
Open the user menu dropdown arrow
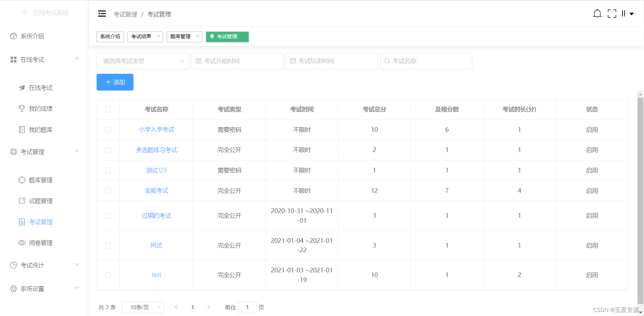[632, 14]
